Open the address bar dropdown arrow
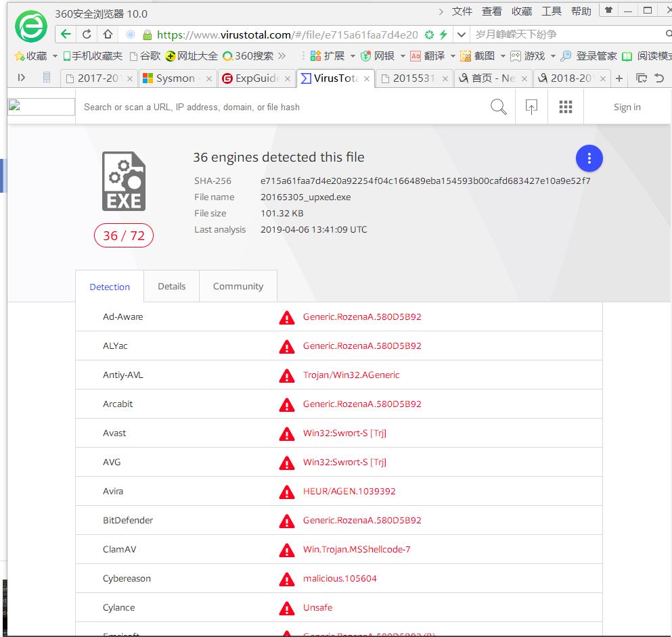 461,34
